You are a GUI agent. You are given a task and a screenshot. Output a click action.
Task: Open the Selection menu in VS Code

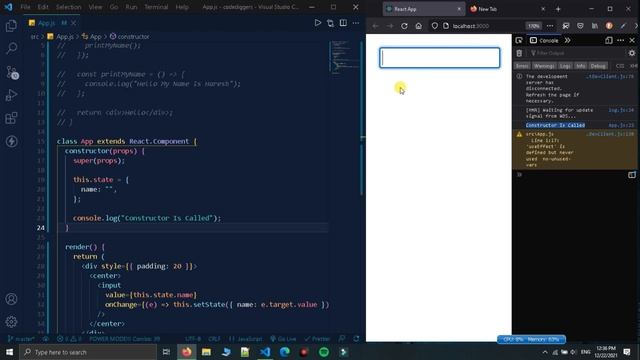coord(69,7)
